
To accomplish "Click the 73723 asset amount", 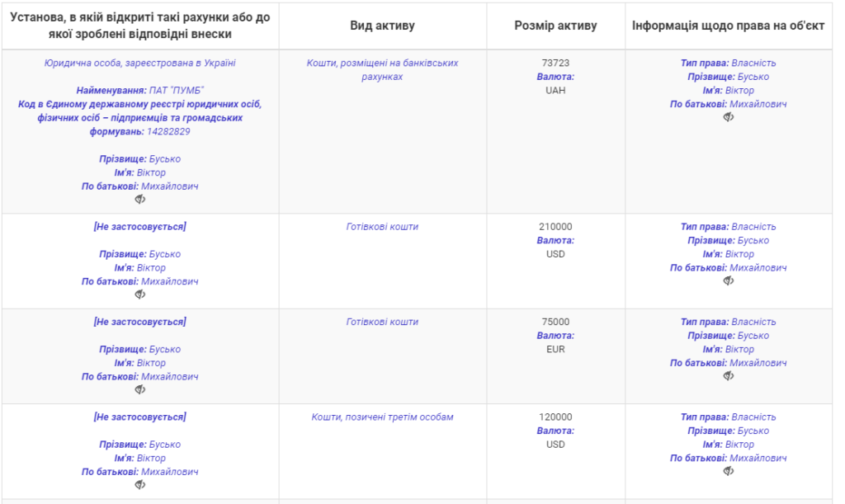I will coord(555,63).
